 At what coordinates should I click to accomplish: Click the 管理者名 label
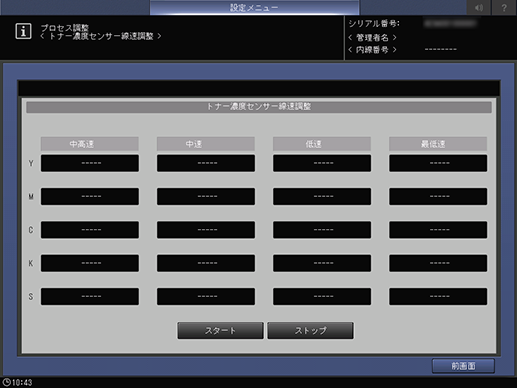(x=372, y=37)
